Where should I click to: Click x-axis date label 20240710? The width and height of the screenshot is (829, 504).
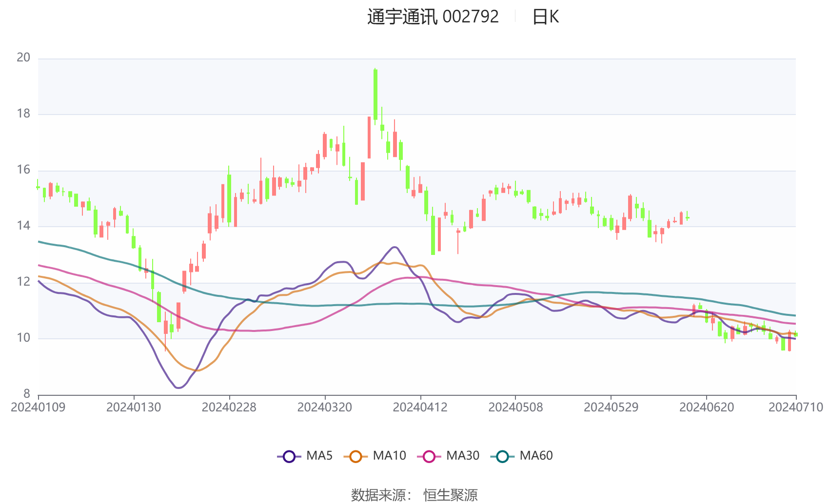click(x=796, y=407)
